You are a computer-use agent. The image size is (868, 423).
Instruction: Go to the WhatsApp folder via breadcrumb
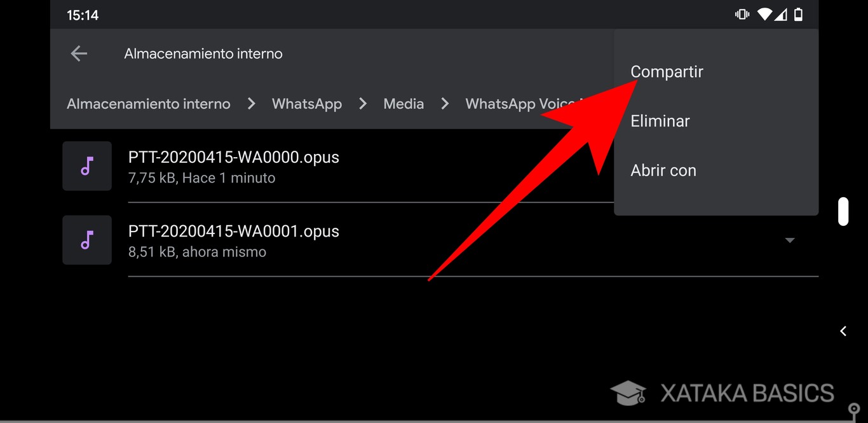coord(307,104)
